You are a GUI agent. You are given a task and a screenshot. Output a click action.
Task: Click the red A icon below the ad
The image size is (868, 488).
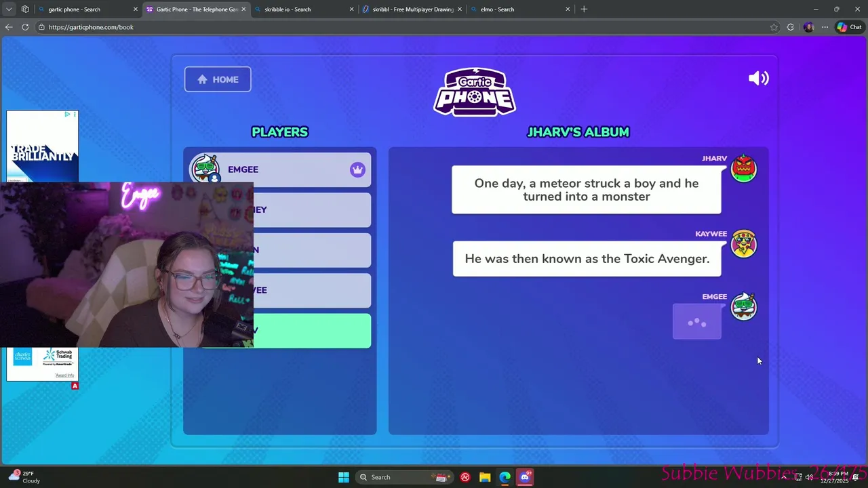point(75,386)
